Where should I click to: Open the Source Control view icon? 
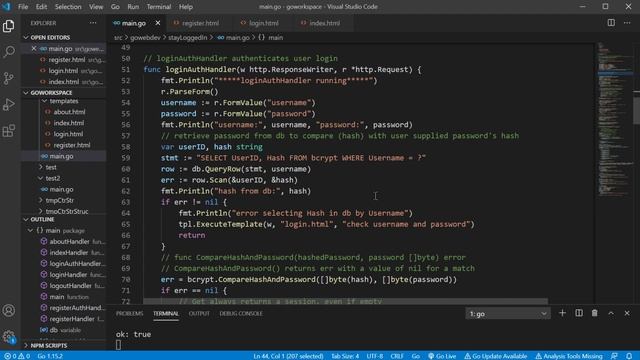point(9,78)
